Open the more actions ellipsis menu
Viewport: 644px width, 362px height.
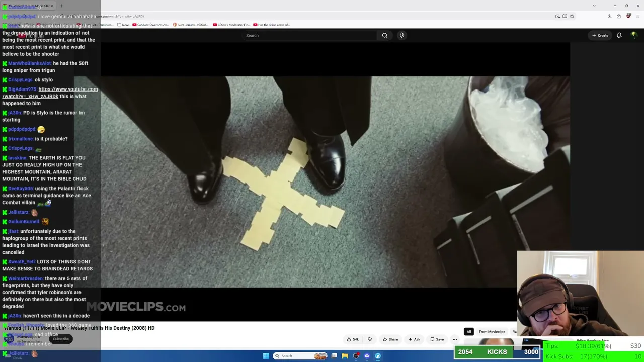(455, 339)
